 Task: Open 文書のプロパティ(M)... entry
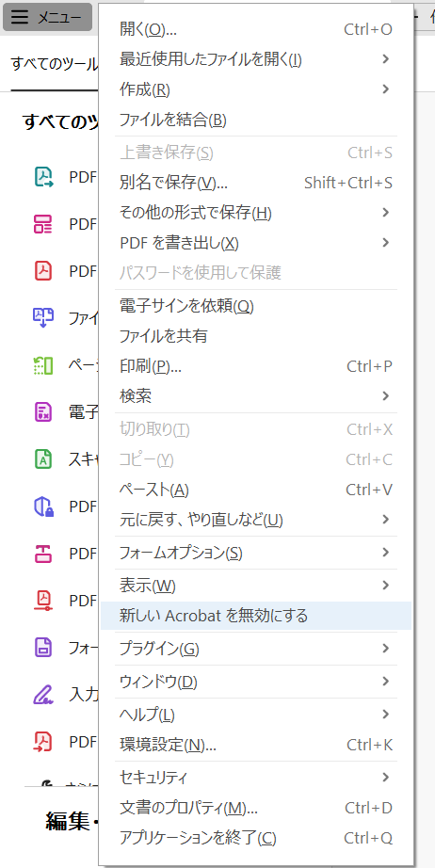(256, 808)
